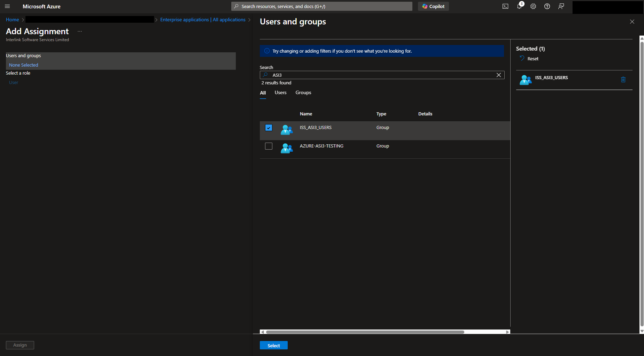The width and height of the screenshot is (644, 356).
Task: Open the notifications bell
Action: (x=519, y=6)
